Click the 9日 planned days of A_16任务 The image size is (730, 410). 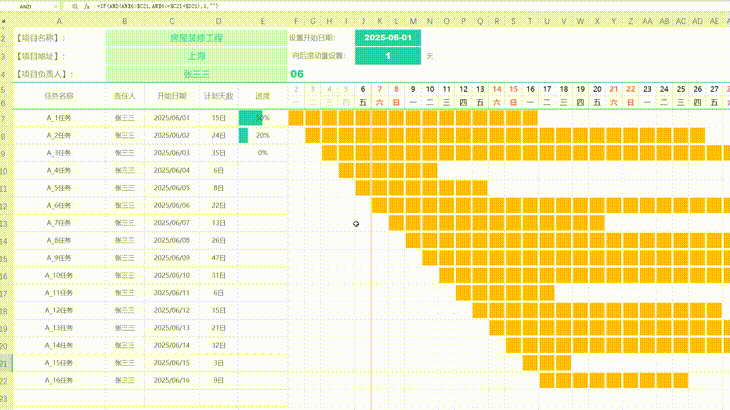click(219, 381)
